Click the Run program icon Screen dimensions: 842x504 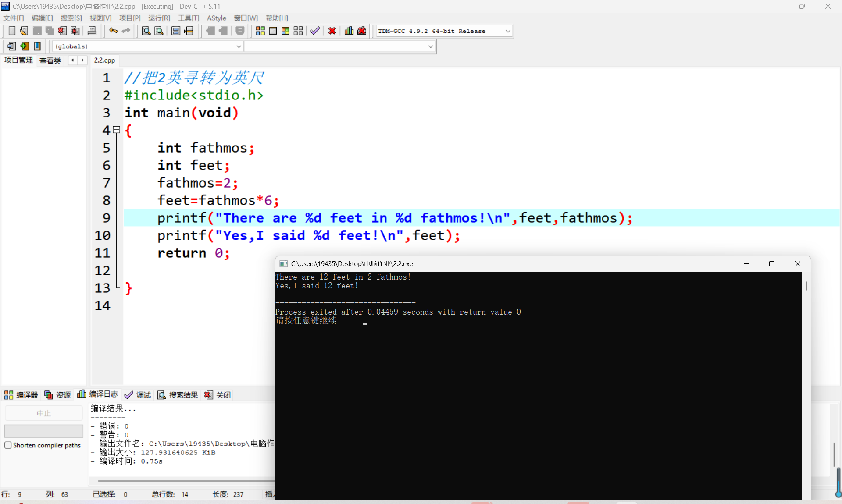[273, 31]
